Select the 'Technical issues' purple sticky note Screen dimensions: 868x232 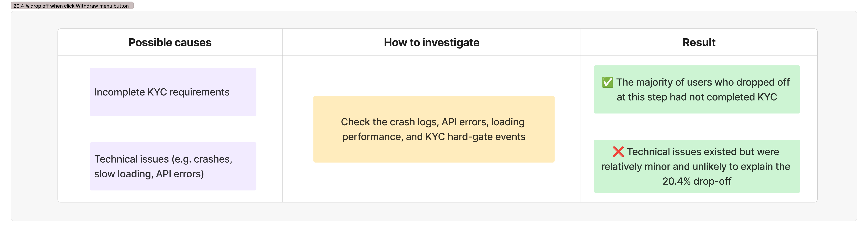click(173, 166)
